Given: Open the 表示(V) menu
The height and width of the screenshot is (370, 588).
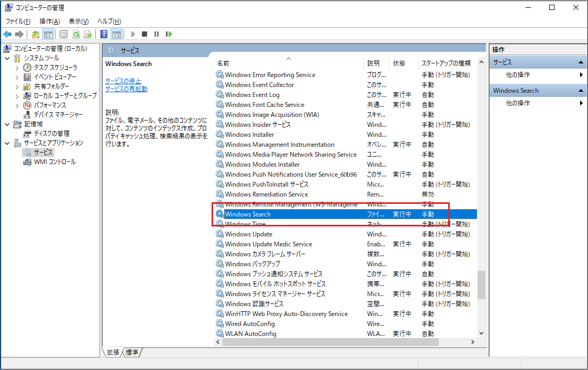Looking at the screenshot, I should click(x=79, y=21).
